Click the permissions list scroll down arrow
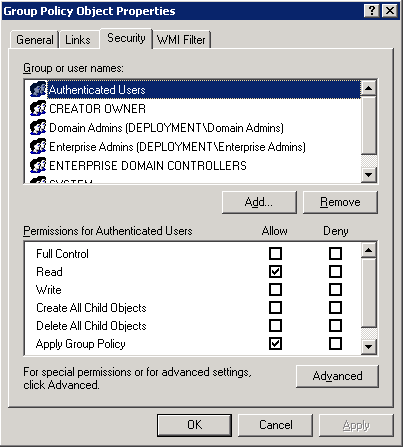The height and width of the screenshot is (447, 403). click(x=369, y=347)
